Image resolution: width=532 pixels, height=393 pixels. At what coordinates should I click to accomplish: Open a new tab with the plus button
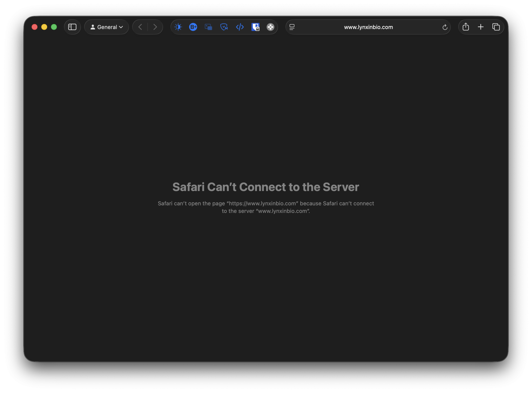481,27
